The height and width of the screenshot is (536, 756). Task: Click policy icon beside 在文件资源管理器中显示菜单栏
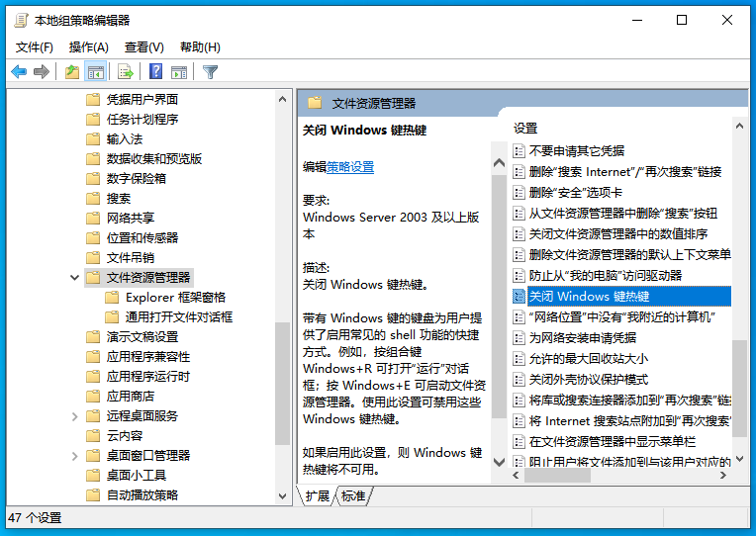pyautogui.click(x=519, y=441)
